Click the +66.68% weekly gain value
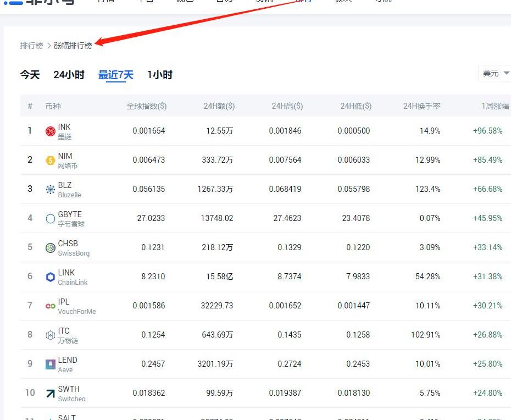The height and width of the screenshot is (420, 511). (487, 189)
